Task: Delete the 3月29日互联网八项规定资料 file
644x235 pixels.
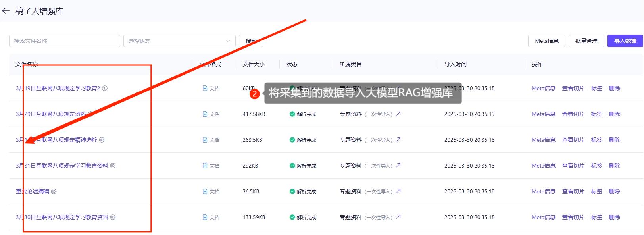Action: (x=615, y=114)
